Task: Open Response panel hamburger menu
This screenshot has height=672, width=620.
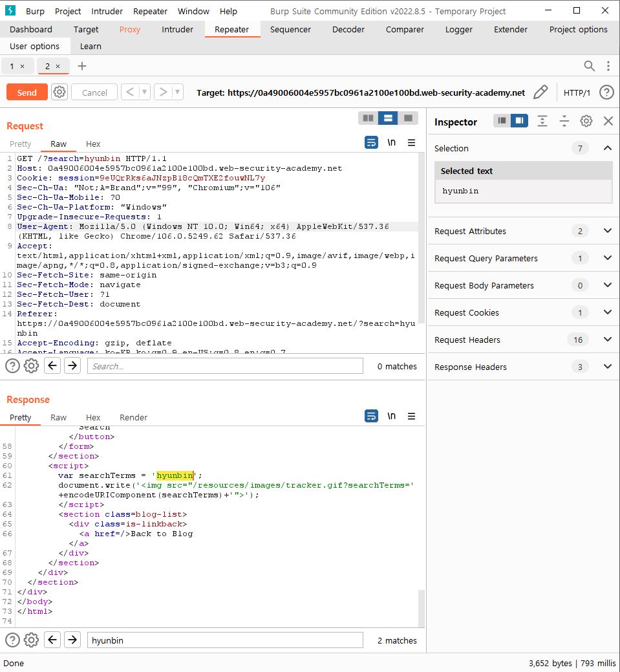Action: (x=411, y=416)
